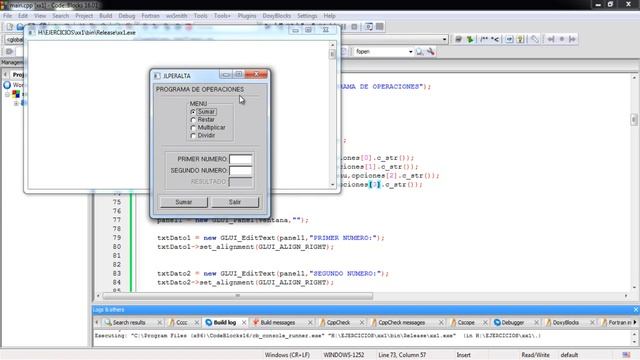Viewport: 640px width, 360px height.
Task: Click the magnifier search icon beside fopen
Action: (419, 51)
